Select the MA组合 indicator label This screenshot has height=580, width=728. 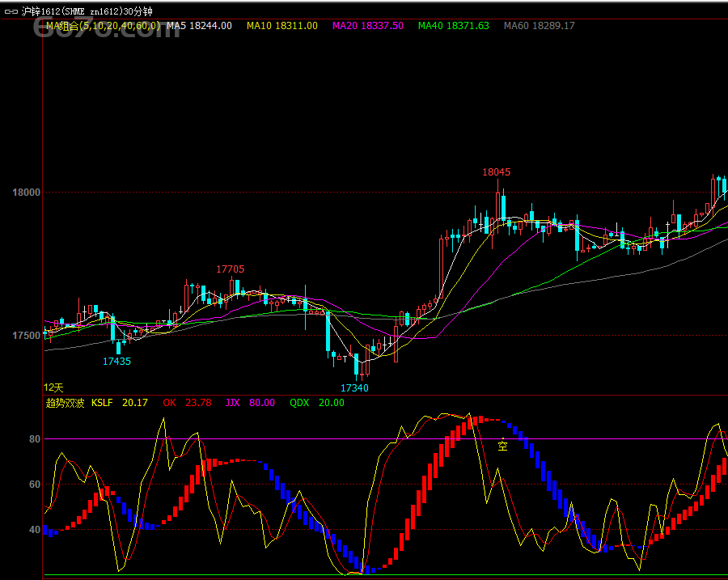[103, 26]
